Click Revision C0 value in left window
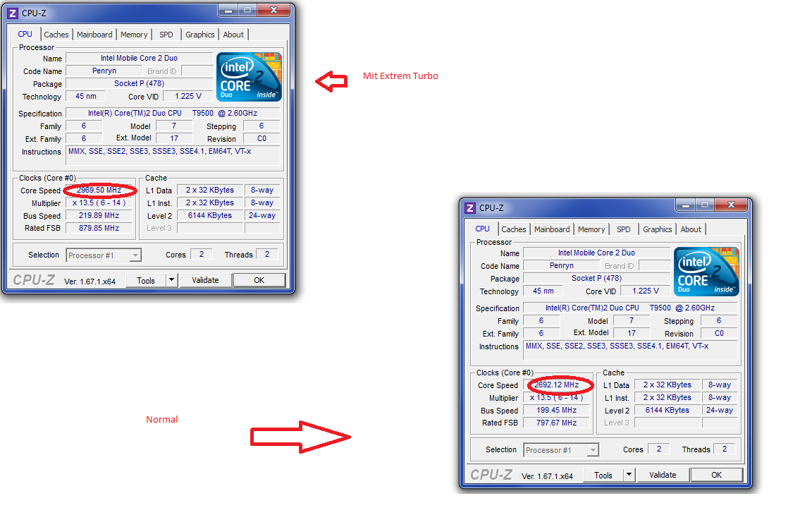The image size is (812, 508). pos(262,139)
